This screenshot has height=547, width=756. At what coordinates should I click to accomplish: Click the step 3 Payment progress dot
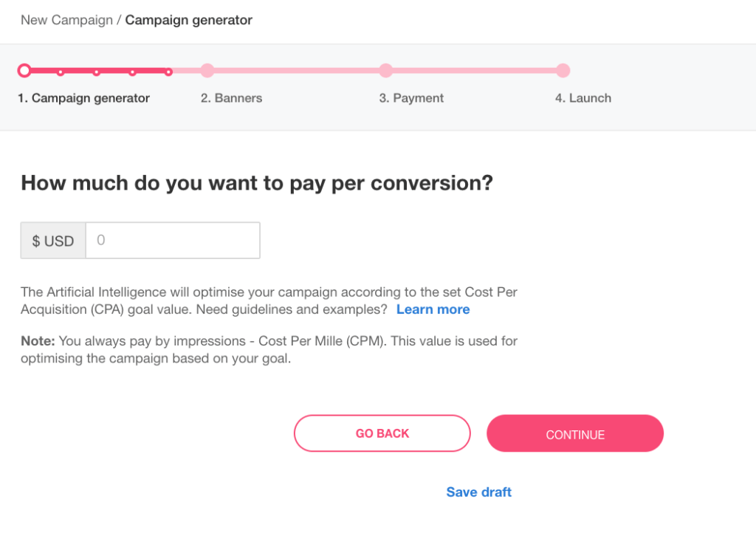(386, 70)
